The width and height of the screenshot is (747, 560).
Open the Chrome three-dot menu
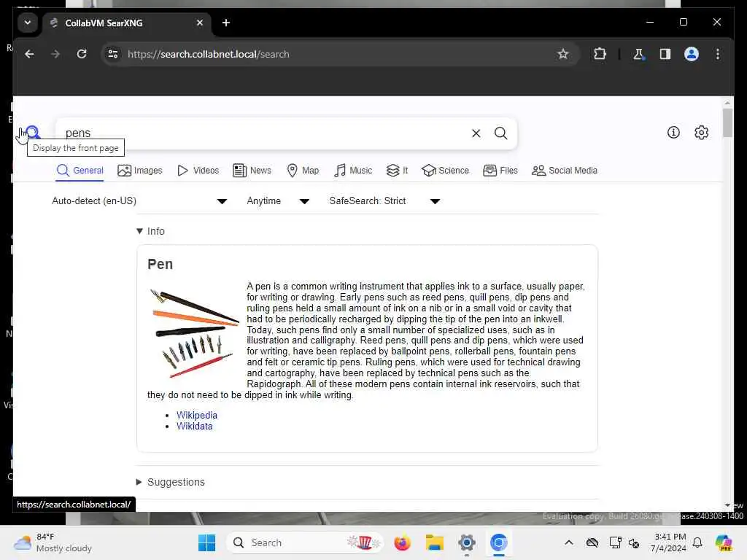[718, 54]
